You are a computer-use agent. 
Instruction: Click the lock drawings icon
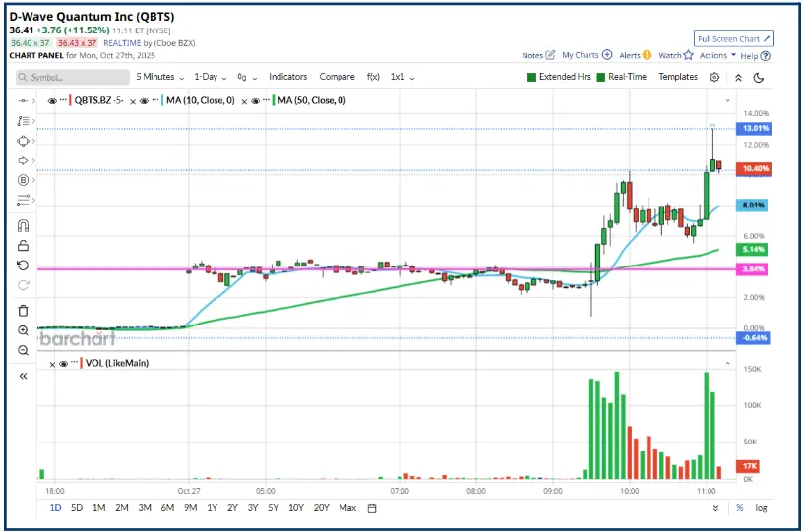(x=23, y=245)
